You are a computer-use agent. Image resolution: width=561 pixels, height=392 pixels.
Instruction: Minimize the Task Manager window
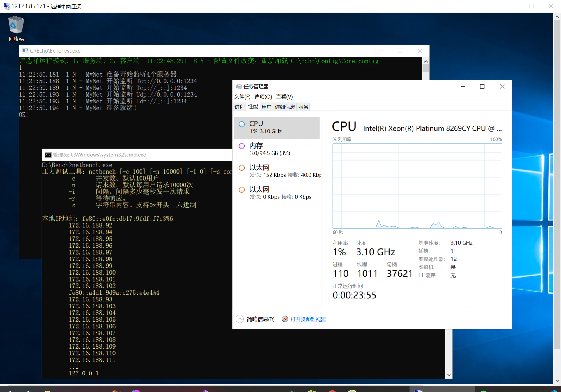coord(463,87)
